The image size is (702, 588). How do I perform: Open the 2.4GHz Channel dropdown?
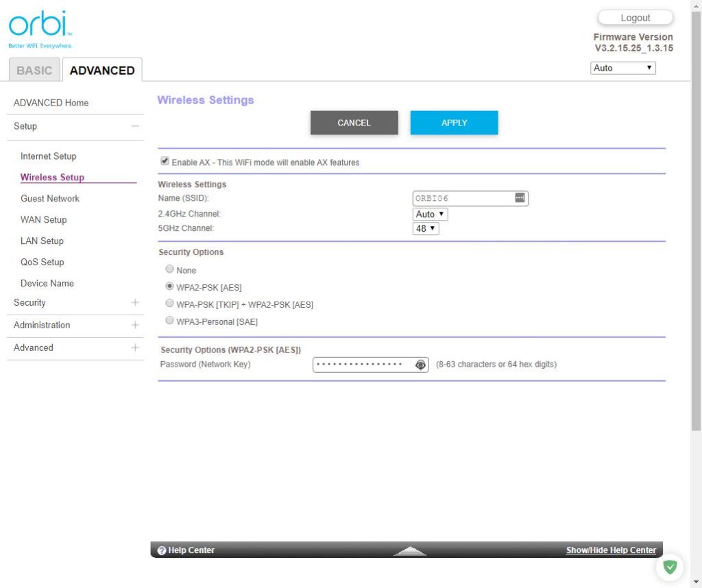click(x=430, y=214)
